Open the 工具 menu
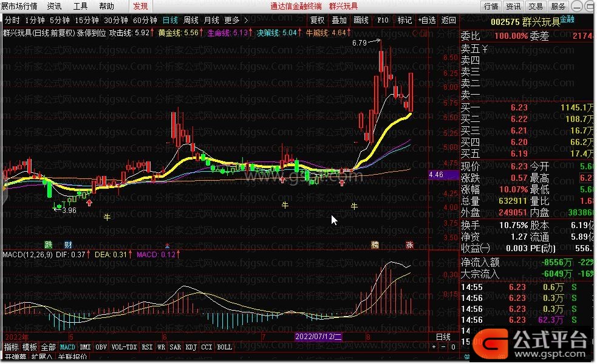The width and height of the screenshot is (597, 364). pos(80,6)
